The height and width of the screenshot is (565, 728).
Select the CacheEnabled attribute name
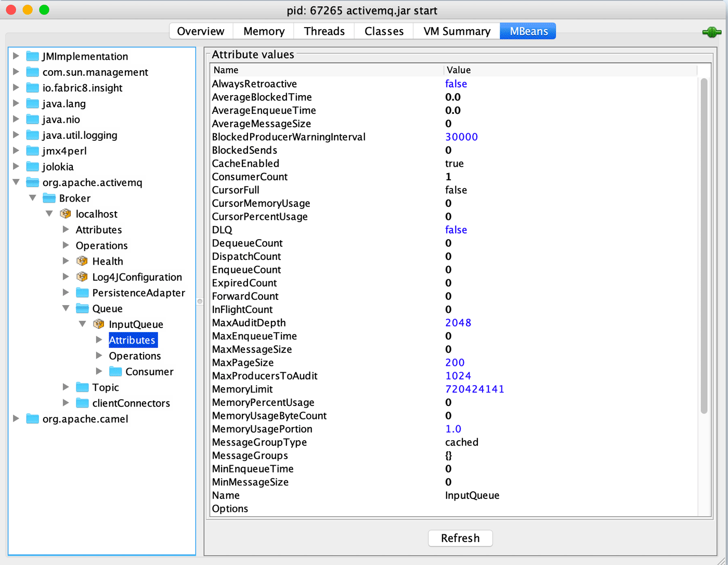coord(245,163)
